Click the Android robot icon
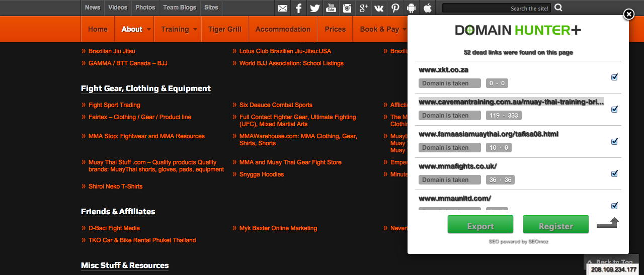This screenshot has height=275, width=644. coord(412,8)
